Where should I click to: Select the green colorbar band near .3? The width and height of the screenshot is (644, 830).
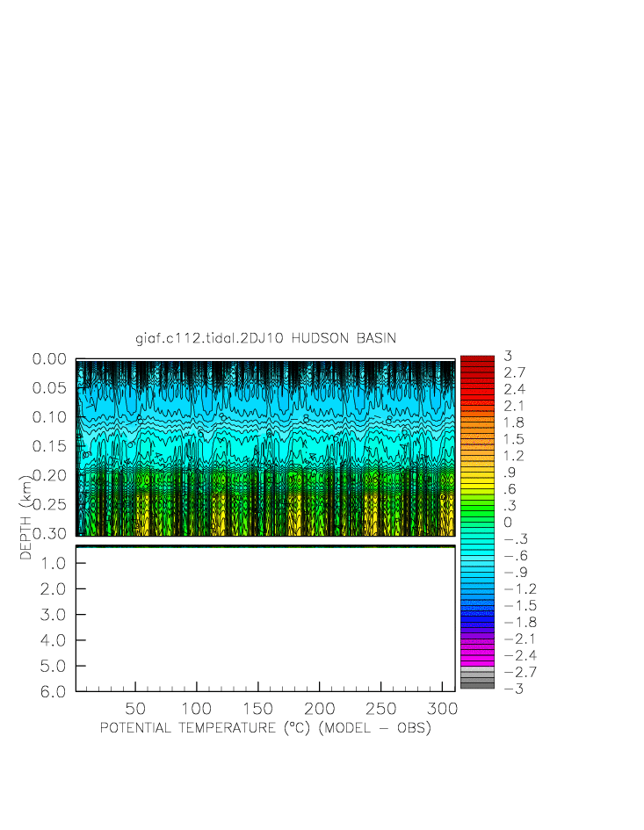(477, 506)
